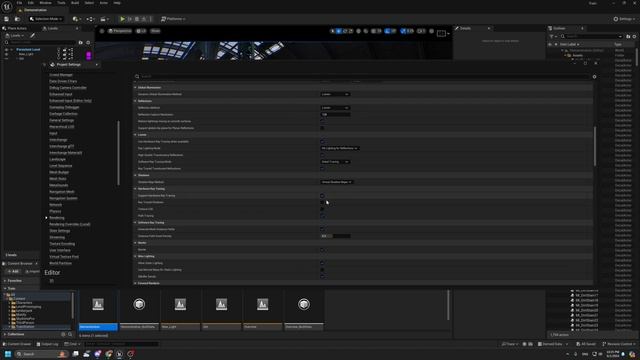
Task: Open the Content Drawer
Action: [17, 344]
